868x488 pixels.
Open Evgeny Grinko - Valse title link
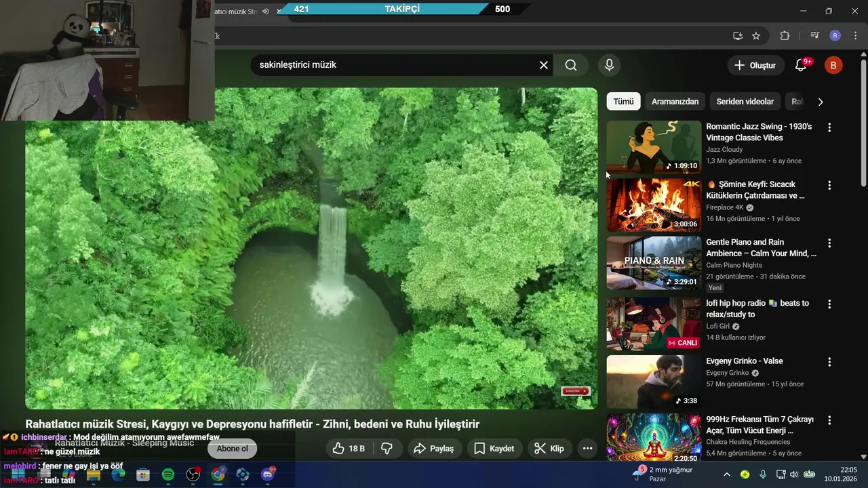[745, 361]
